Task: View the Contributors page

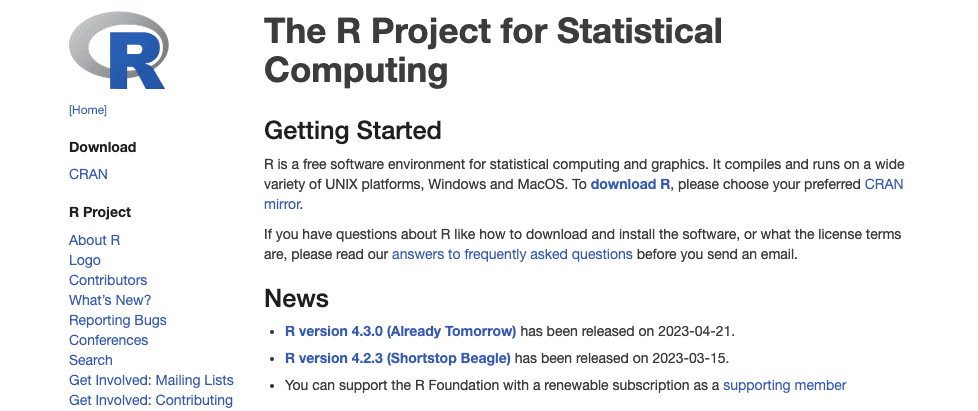Action: click(108, 280)
